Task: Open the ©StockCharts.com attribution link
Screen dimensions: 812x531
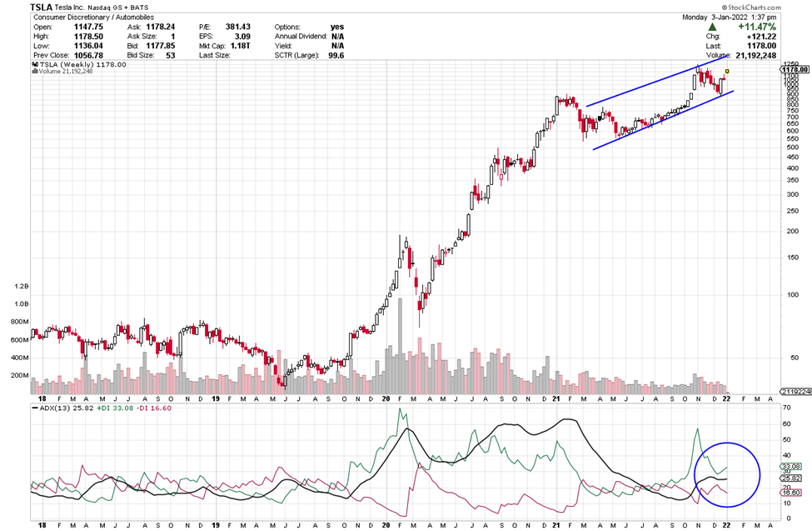Action: tap(751, 8)
